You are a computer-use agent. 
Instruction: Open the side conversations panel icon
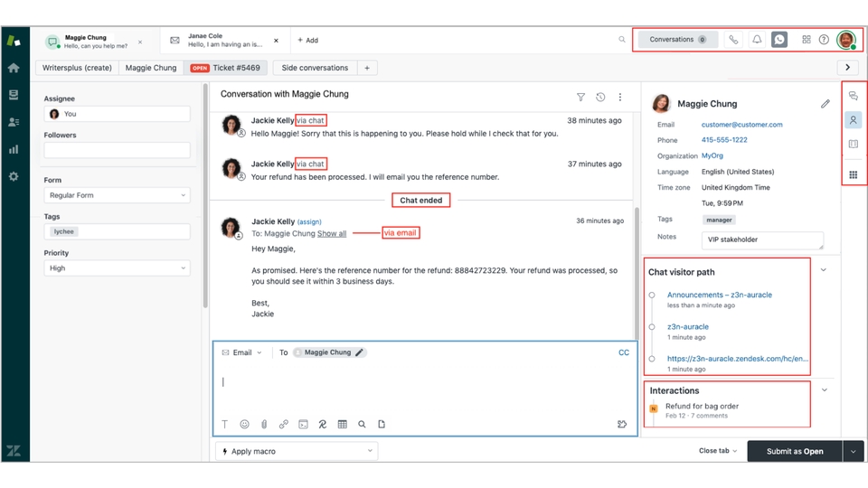(x=853, y=96)
